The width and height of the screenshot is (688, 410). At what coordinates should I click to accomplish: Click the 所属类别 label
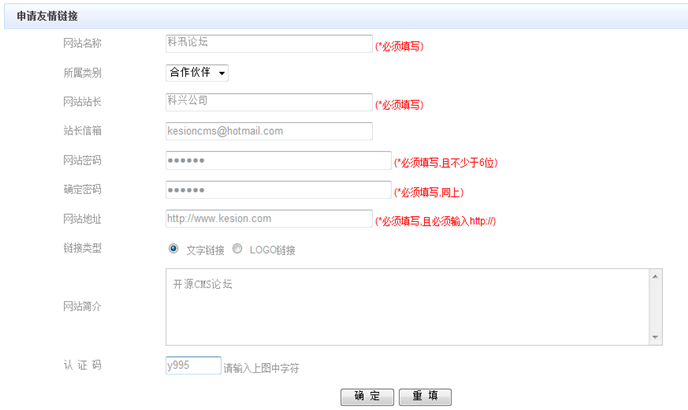(82, 73)
